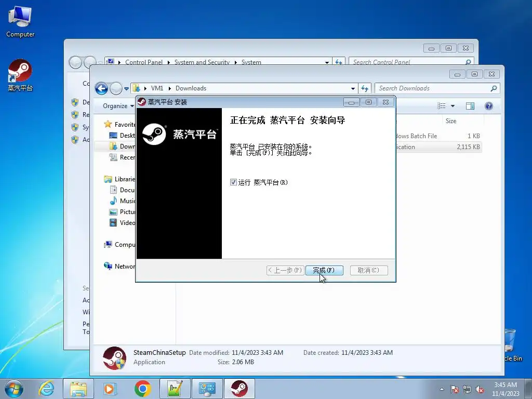Click VM1 in the address breadcrumb
This screenshot has height=399, width=532.
coord(157,88)
